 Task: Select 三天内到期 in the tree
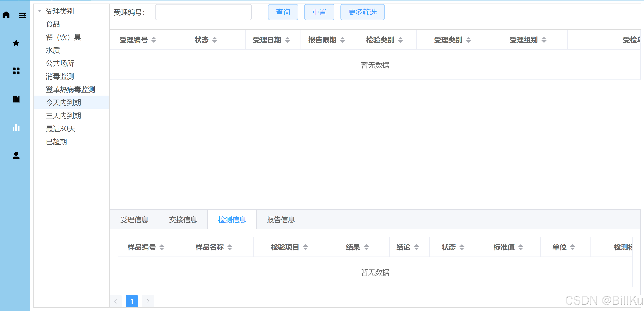tap(63, 116)
